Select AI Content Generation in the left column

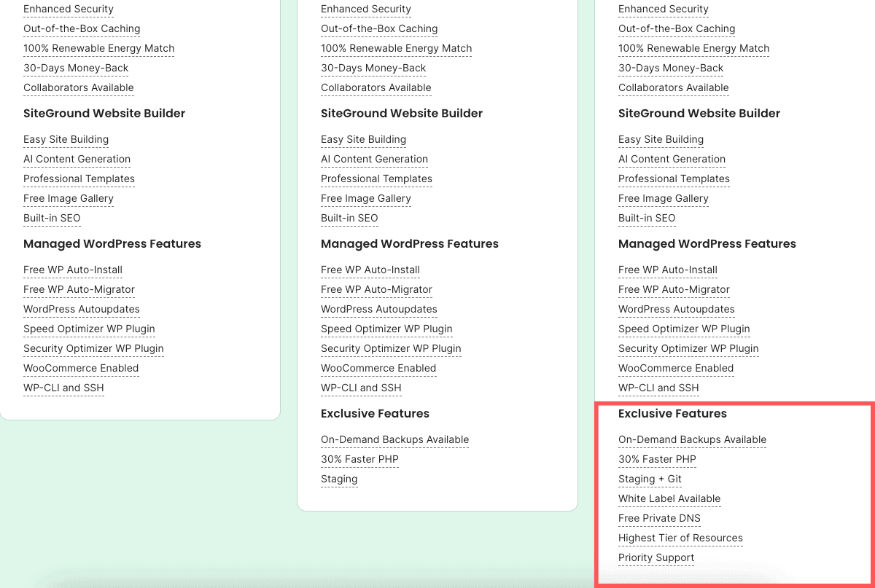(x=77, y=160)
